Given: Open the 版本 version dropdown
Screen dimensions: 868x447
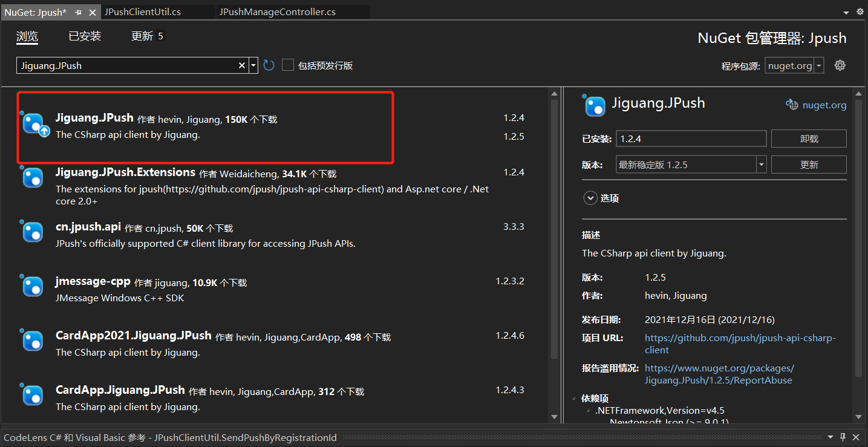Looking at the screenshot, I should [761, 165].
